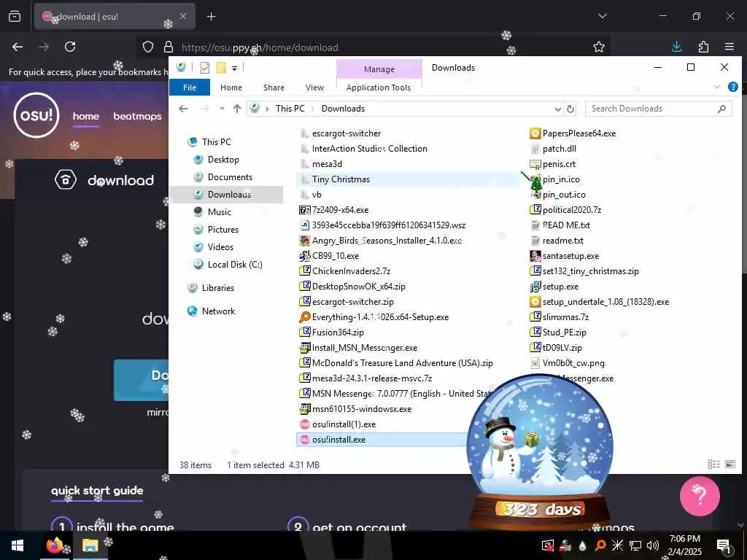Open Firefox from the taskbar
This screenshot has width=747, height=560.
[55, 545]
